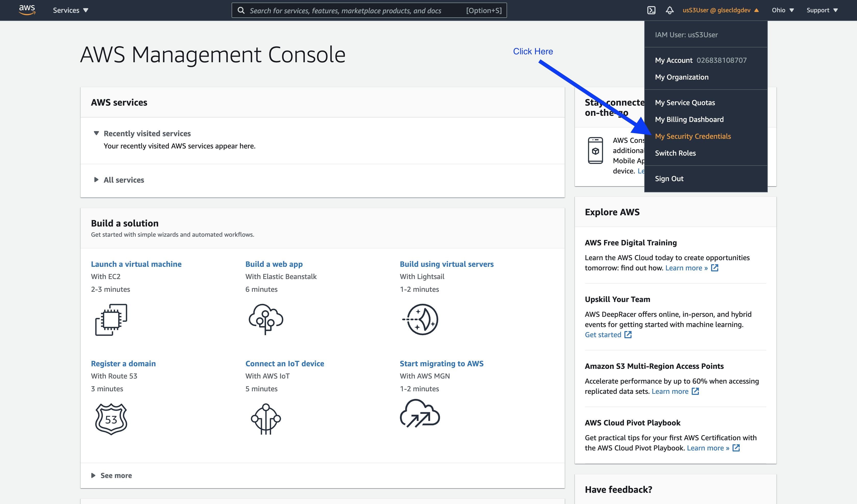Click the Route 53 shield icon
This screenshot has width=857, height=504.
point(111,419)
